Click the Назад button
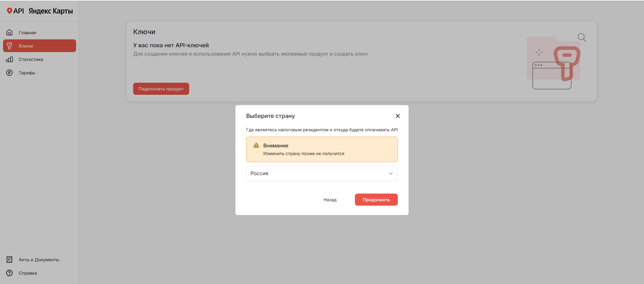The width and height of the screenshot is (644, 284). (330, 200)
